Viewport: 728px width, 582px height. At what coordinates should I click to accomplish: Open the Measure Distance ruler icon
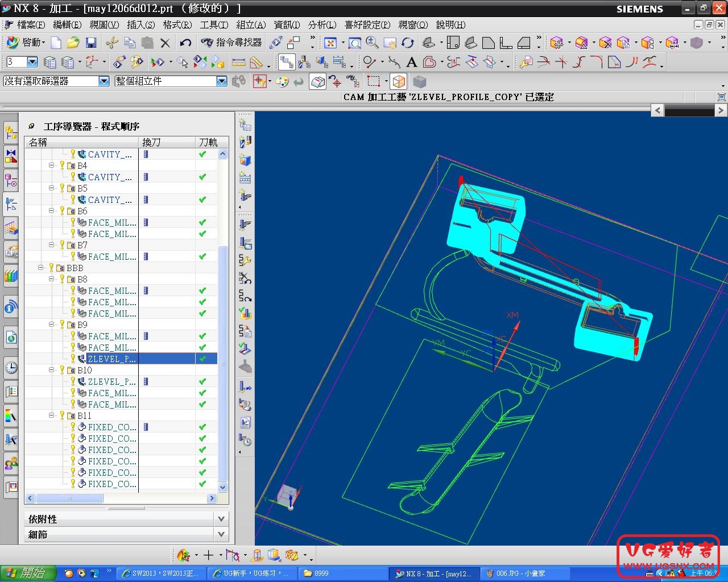[239, 62]
